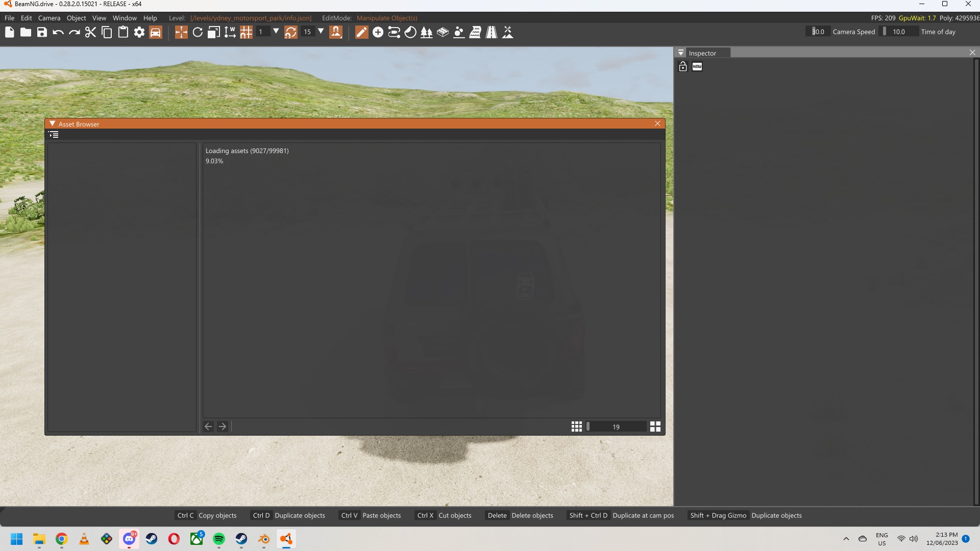Open the path editor tool icon
Viewport: 980px width, 551px height.
click(x=394, y=32)
